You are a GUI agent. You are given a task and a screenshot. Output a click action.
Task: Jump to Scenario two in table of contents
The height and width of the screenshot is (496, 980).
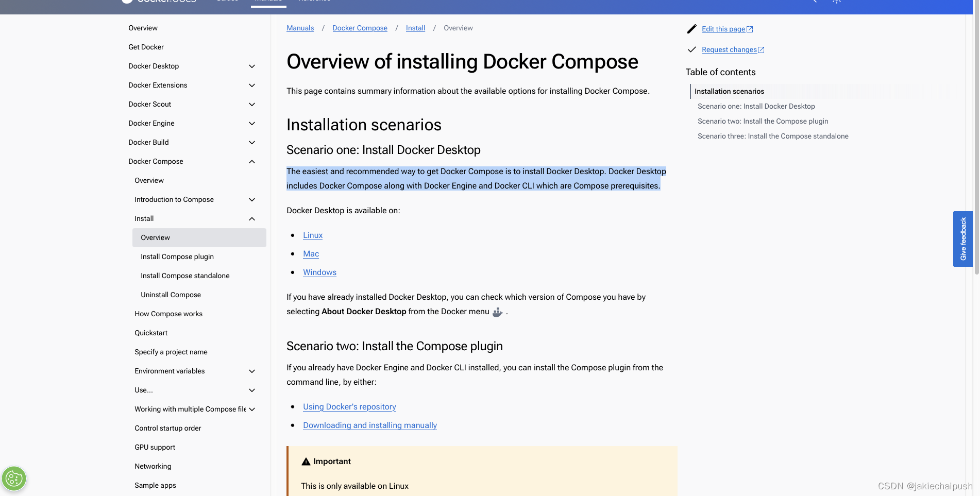763,121
